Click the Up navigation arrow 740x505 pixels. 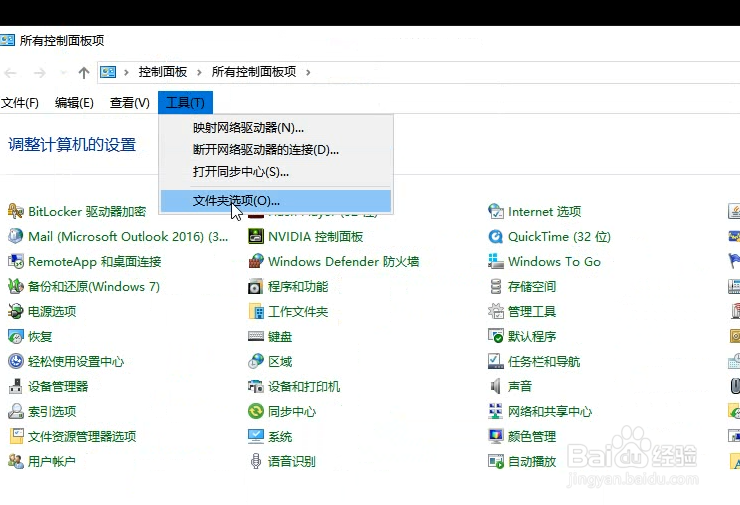84,73
